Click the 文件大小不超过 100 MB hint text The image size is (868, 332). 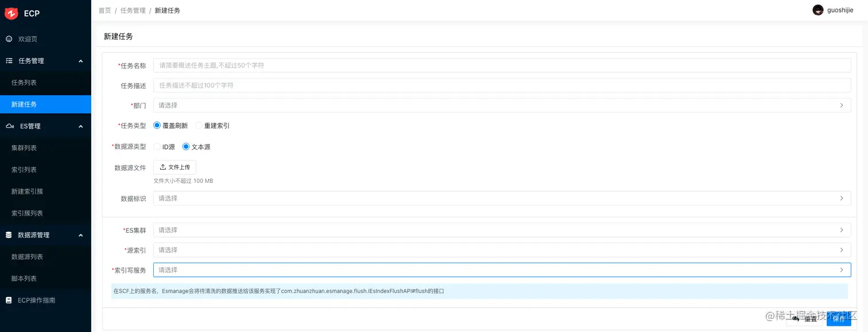(x=183, y=181)
